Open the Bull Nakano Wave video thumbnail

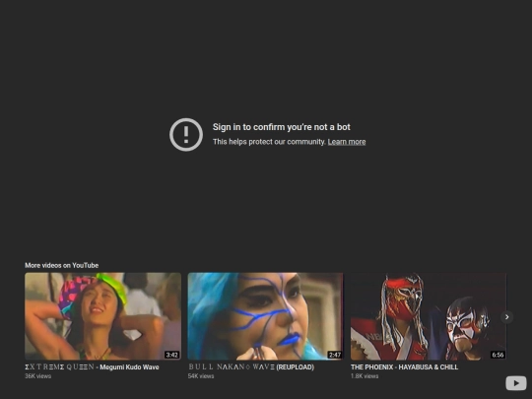pos(265,316)
